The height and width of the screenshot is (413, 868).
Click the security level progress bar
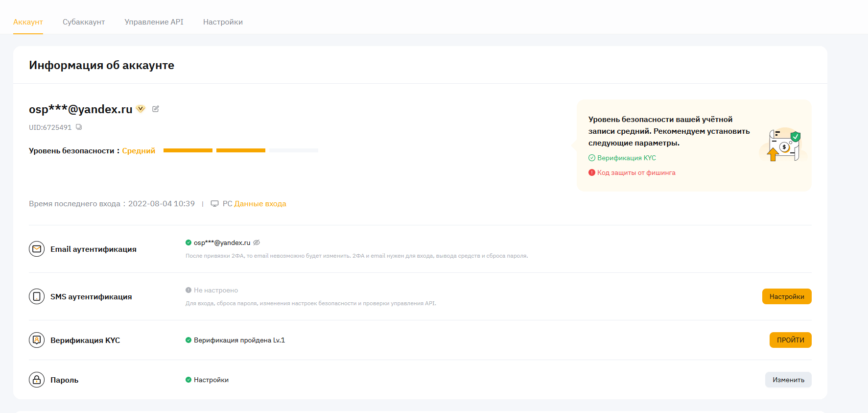click(x=240, y=150)
